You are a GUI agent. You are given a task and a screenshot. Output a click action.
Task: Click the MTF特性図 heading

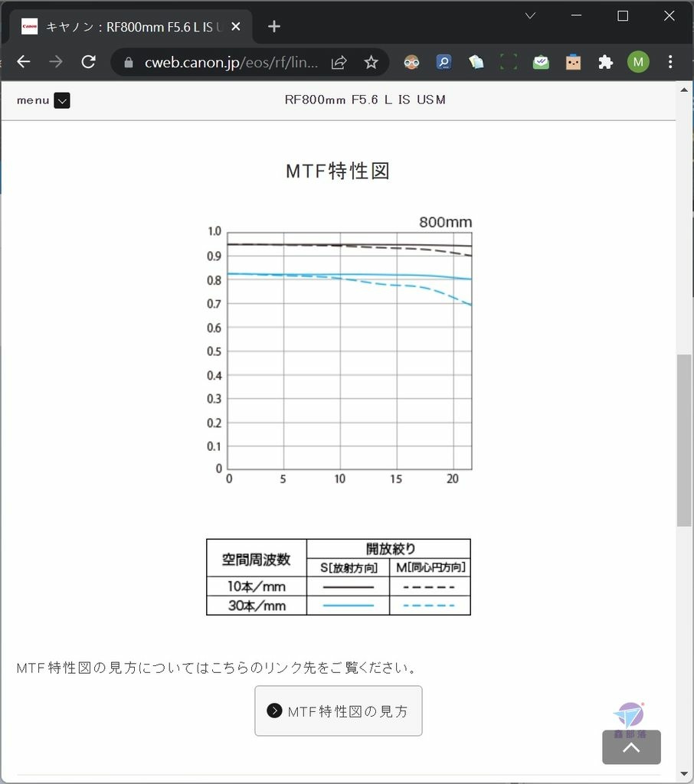(338, 171)
